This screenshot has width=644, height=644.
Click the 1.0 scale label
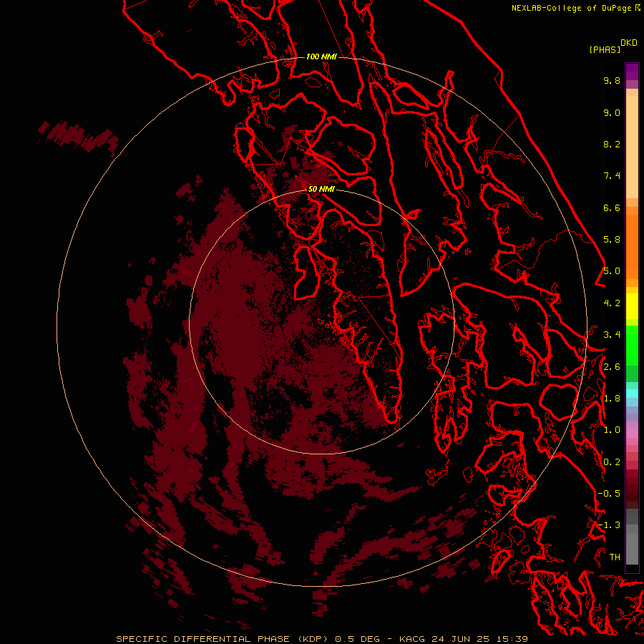[x=612, y=430]
